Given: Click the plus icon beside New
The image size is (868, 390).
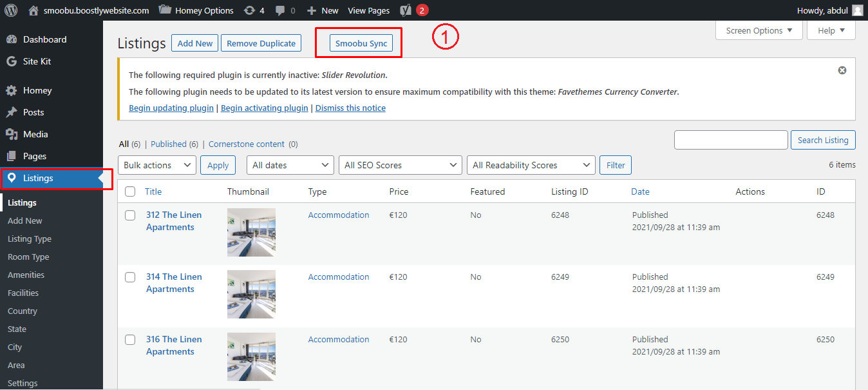Looking at the screenshot, I should [312, 10].
